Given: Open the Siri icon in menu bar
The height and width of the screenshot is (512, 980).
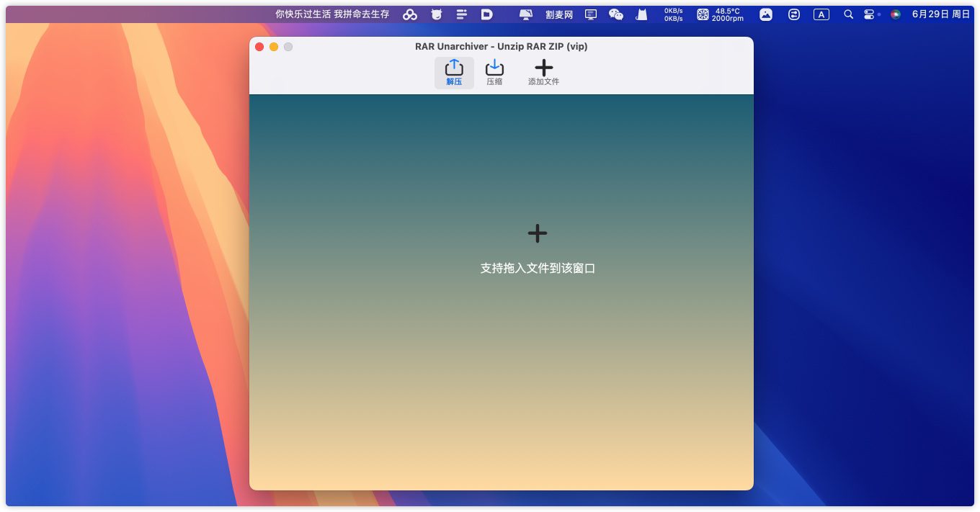Looking at the screenshot, I should pyautogui.click(x=896, y=14).
